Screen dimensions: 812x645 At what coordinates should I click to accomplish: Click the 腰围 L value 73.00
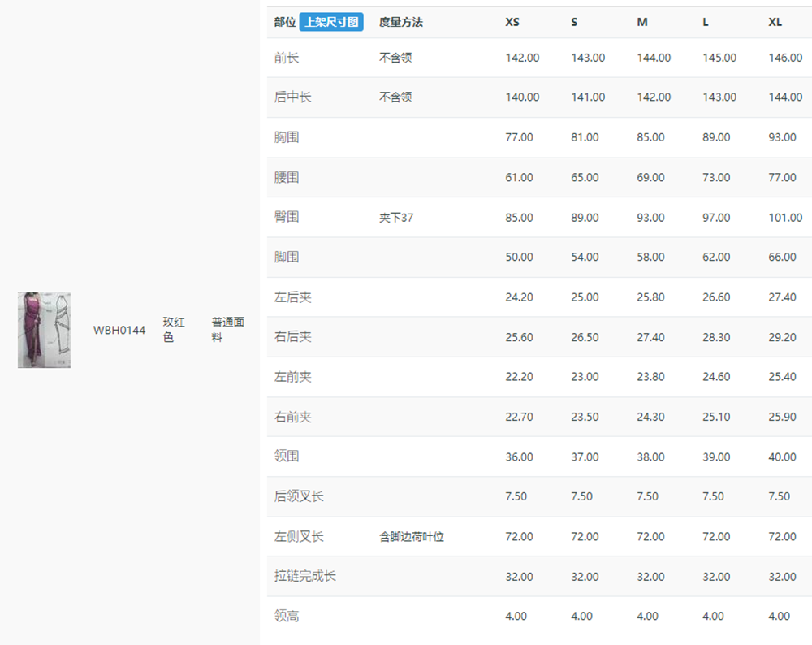(716, 177)
